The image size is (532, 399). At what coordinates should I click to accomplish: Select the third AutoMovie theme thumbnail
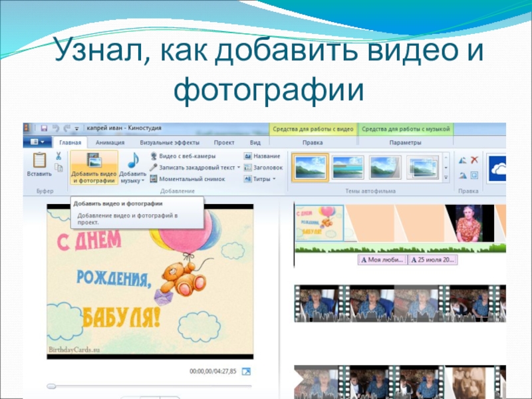click(385, 168)
